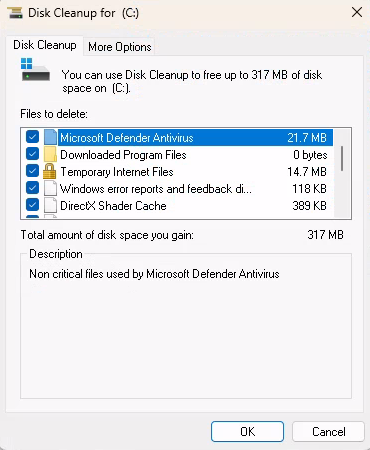The height and width of the screenshot is (450, 370).
Task: Click the Cancel button
Action: (328, 432)
